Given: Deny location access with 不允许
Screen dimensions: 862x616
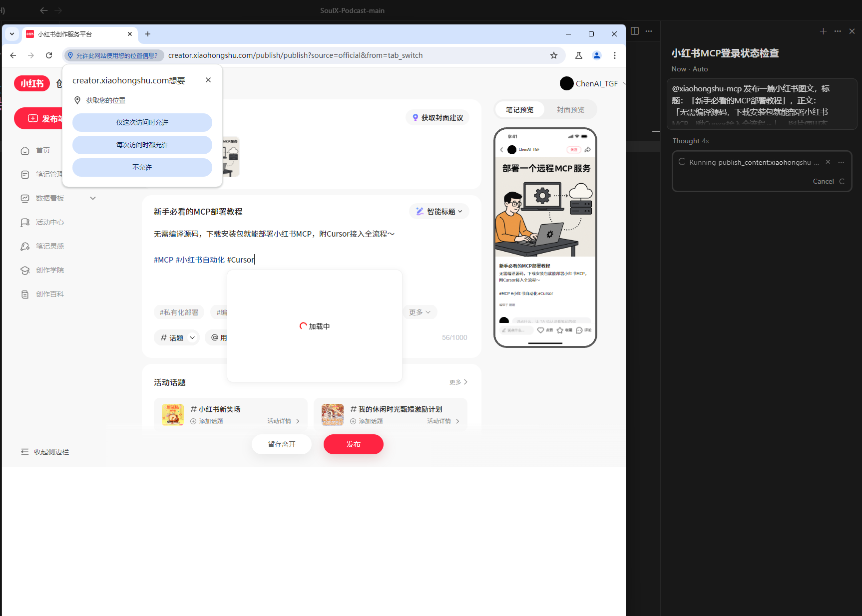Looking at the screenshot, I should (x=142, y=167).
